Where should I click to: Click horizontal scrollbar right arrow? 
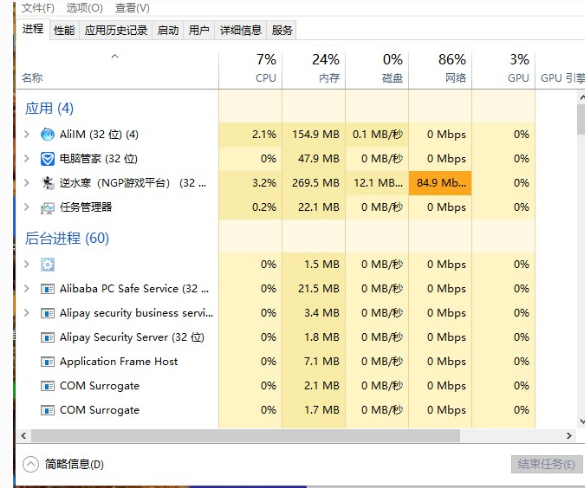pyautogui.click(x=569, y=435)
